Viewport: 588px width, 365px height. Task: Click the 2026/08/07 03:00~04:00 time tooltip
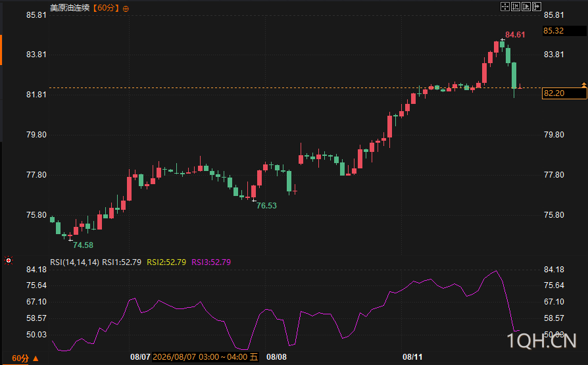tap(205, 356)
